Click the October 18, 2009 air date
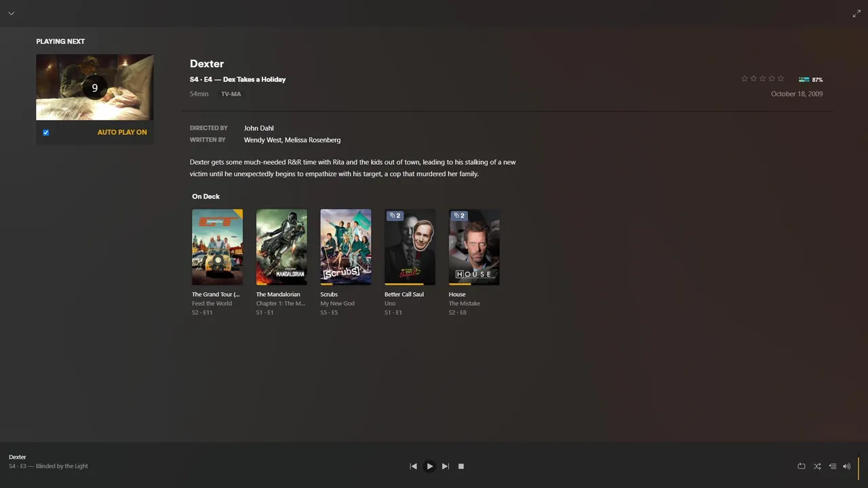Screen dimensions: 868x488 click(797, 94)
